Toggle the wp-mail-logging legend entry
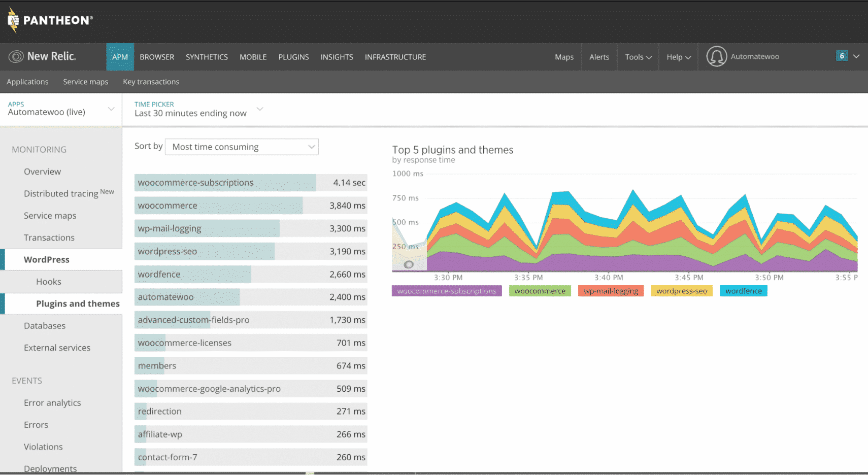This screenshot has width=868, height=475. (x=611, y=291)
